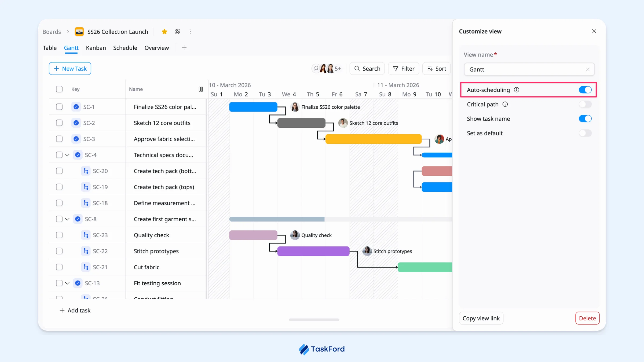This screenshot has width=644, height=362.
Task: Check the SC-19 row checkbox
Action: point(59,187)
